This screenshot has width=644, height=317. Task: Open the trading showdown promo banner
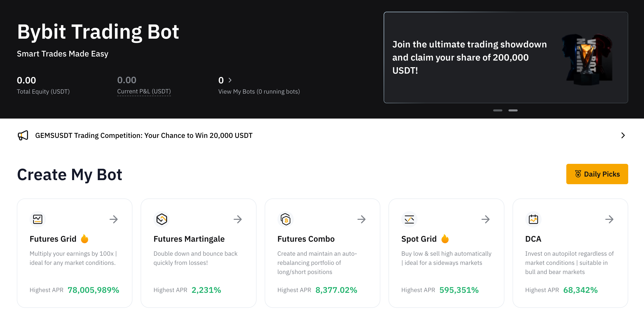pyautogui.click(x=506, y=57)
